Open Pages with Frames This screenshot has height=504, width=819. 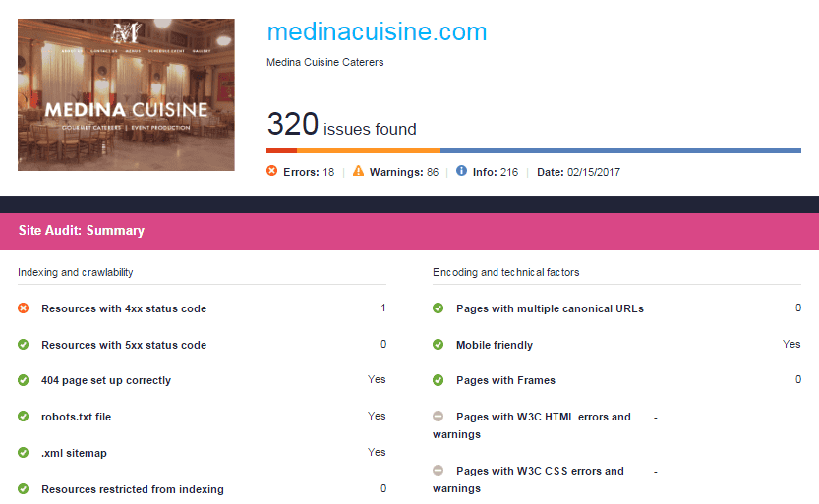tap(505, 381)
